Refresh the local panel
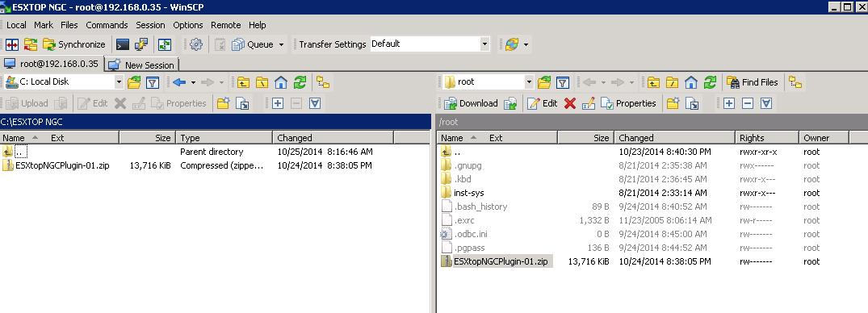868x313 pixels. 300,82
